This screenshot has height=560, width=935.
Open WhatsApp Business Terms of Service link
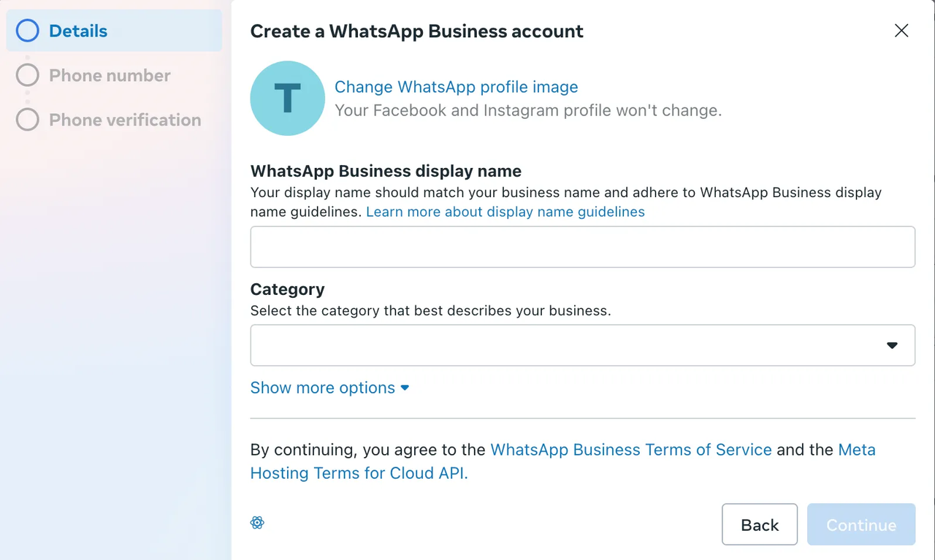pyautogui.click(x=630, y=450)
